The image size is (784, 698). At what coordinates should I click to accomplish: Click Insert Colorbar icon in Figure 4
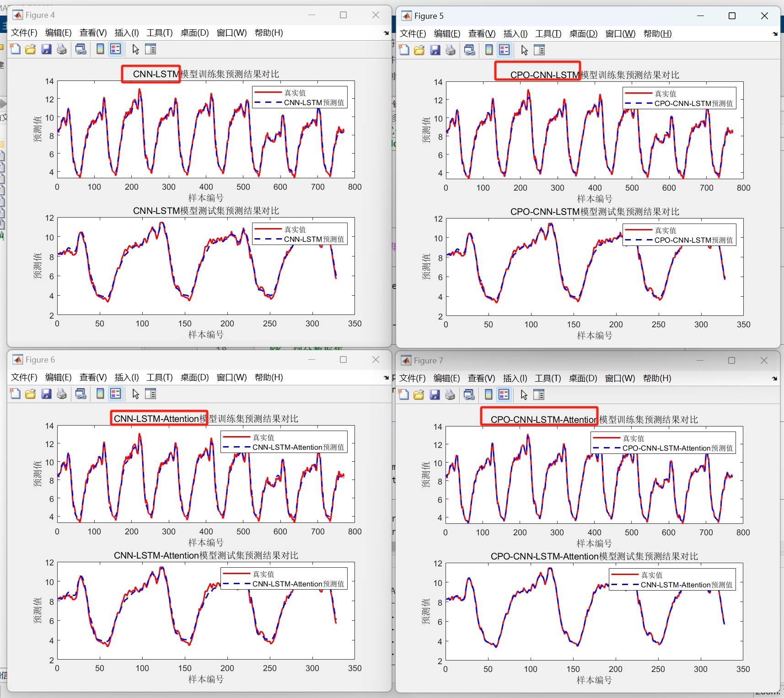click(100, 49)
